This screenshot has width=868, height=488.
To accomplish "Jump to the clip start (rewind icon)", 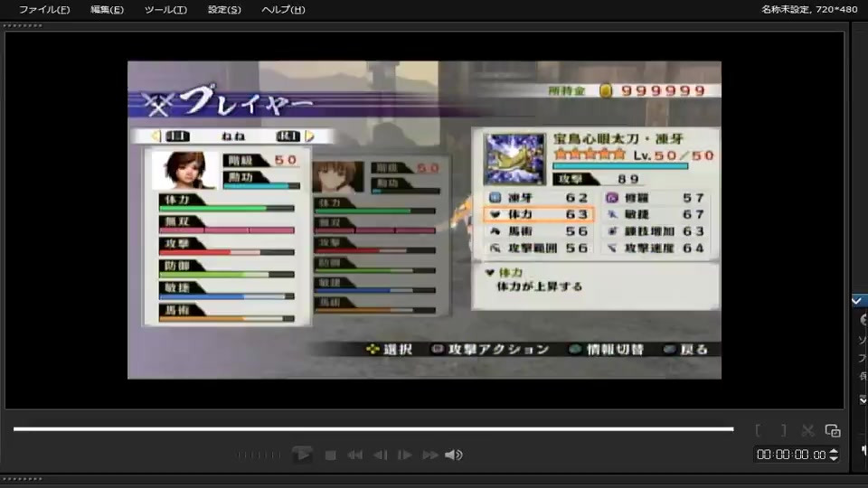I will (354, 455).
